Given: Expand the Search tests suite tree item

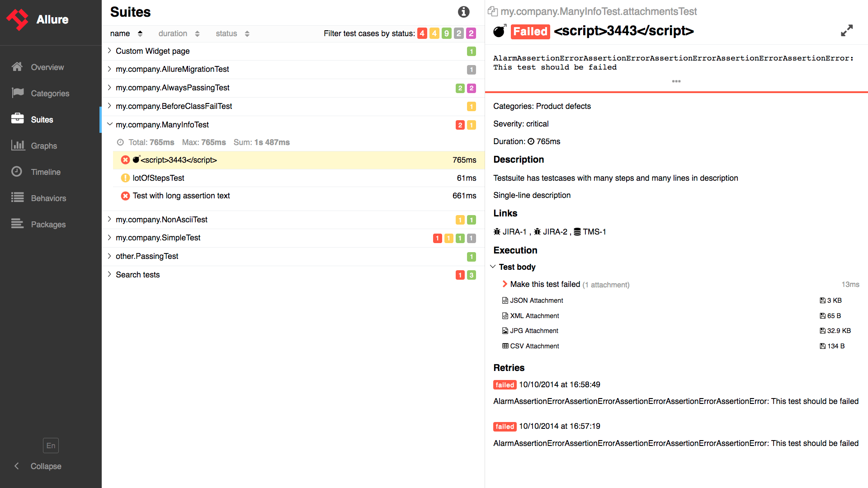Looking at the screenshot, I should (109, 275).
